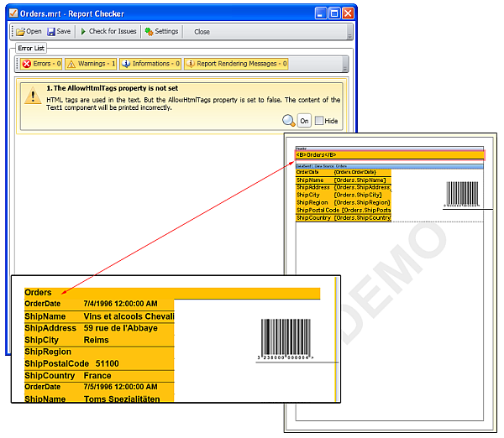Viewport: 504px width, 438px height.
Task: Click 'France' country value in preview
Action: 97,375
